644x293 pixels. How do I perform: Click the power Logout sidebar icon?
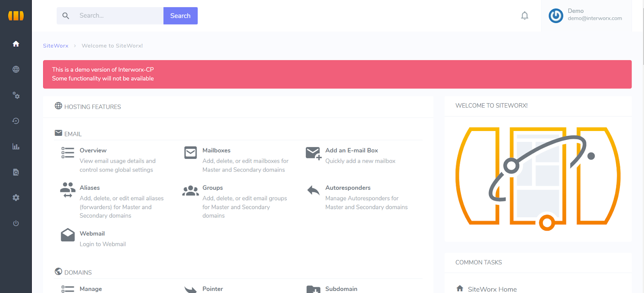(16, 223)
